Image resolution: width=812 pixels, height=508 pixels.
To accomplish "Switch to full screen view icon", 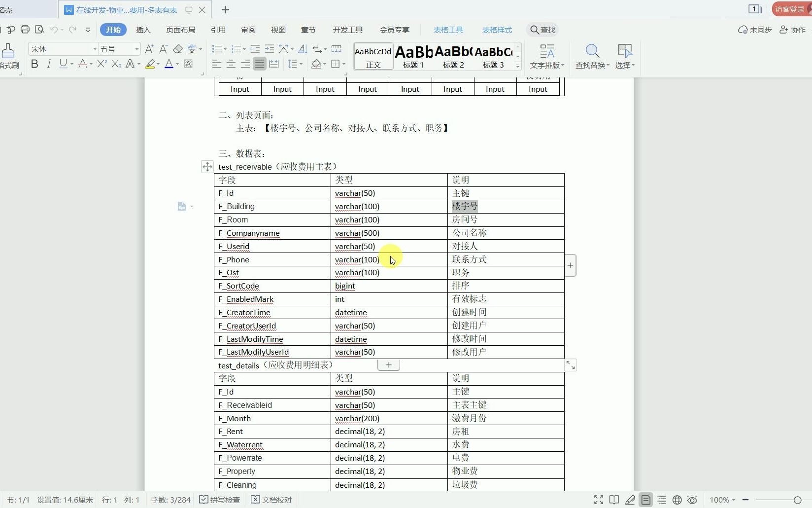I will click(599, 500).
